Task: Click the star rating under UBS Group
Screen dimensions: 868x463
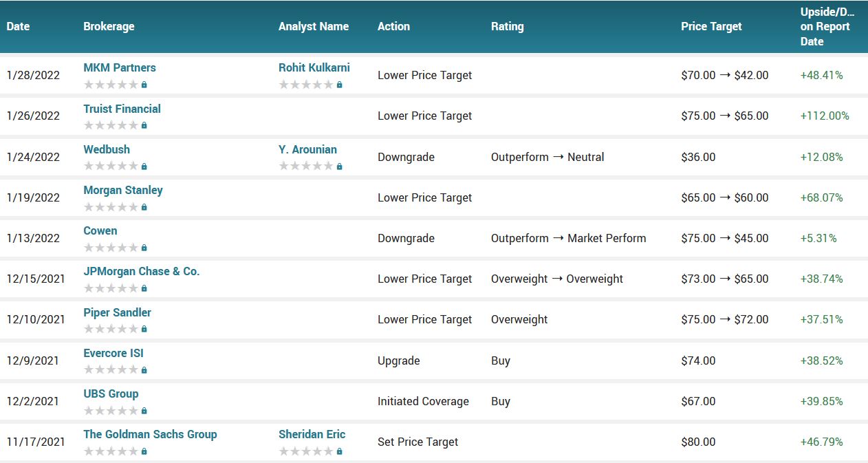Action: pyautogui.click(x=111, y=411)
